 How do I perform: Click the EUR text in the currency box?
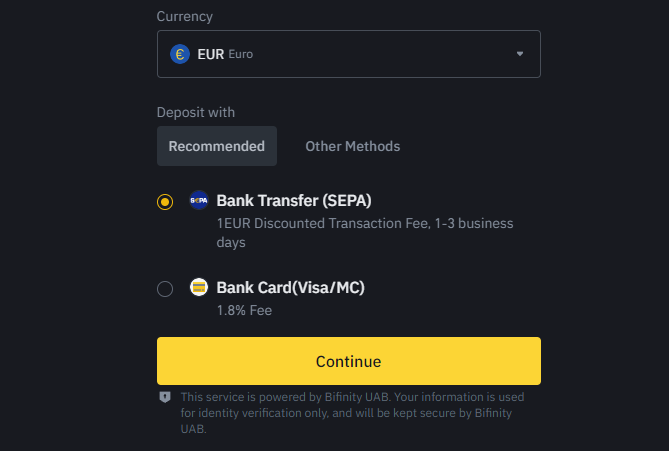(x=210, y=54)
